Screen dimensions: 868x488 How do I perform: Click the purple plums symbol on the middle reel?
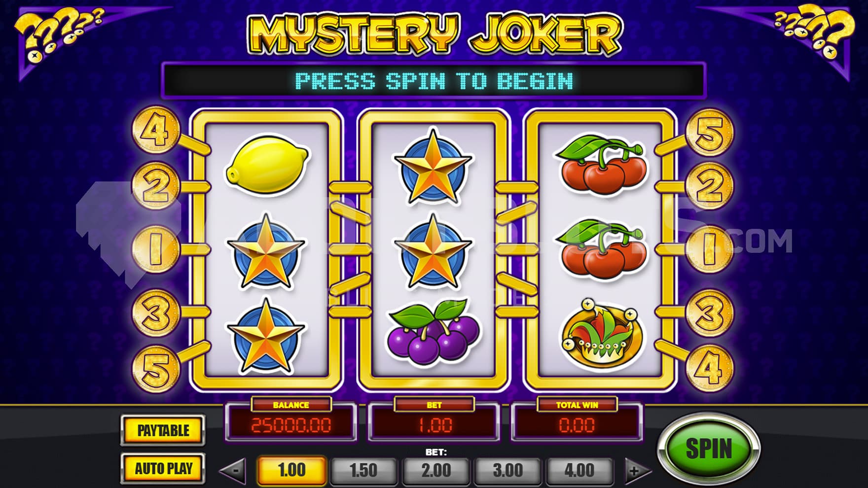(434, 329)
